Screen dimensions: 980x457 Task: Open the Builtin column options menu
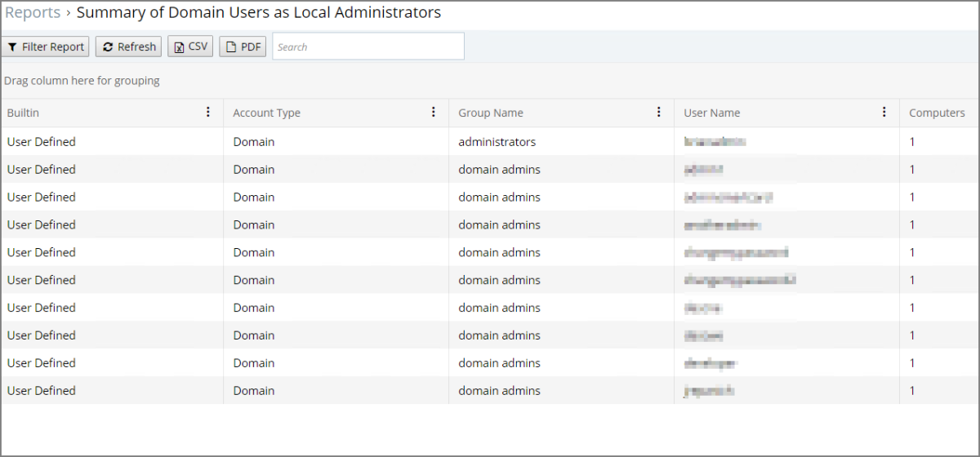208,113
